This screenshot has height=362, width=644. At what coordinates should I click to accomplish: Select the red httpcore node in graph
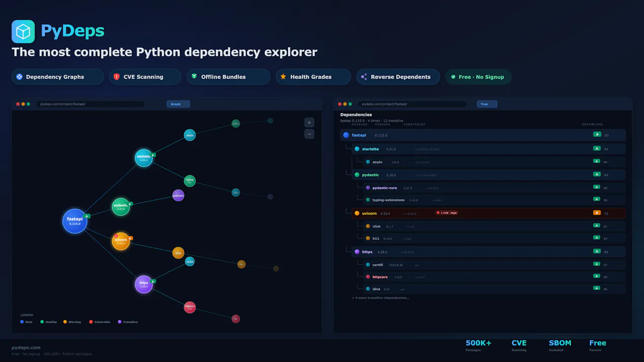pos(190,307)
